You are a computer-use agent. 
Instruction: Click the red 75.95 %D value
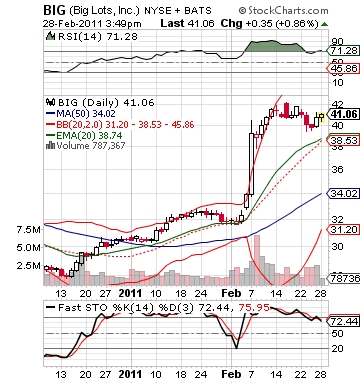coord(254,307)
